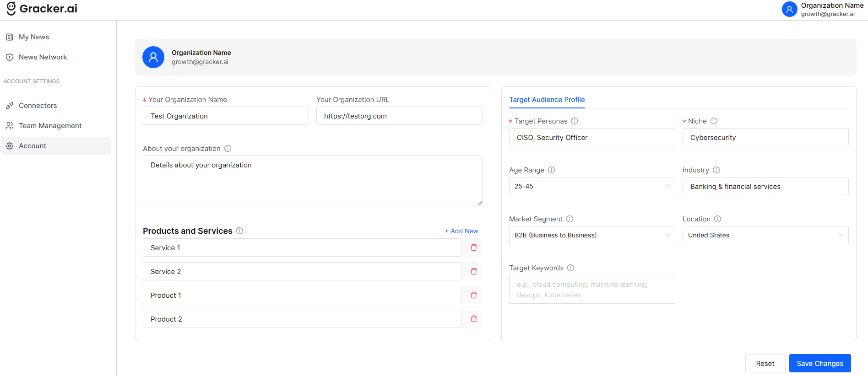Image resolution: width=868 pixels, height=376 pixels.
Task: Show info tooltip for Niche
Action: 714,121
